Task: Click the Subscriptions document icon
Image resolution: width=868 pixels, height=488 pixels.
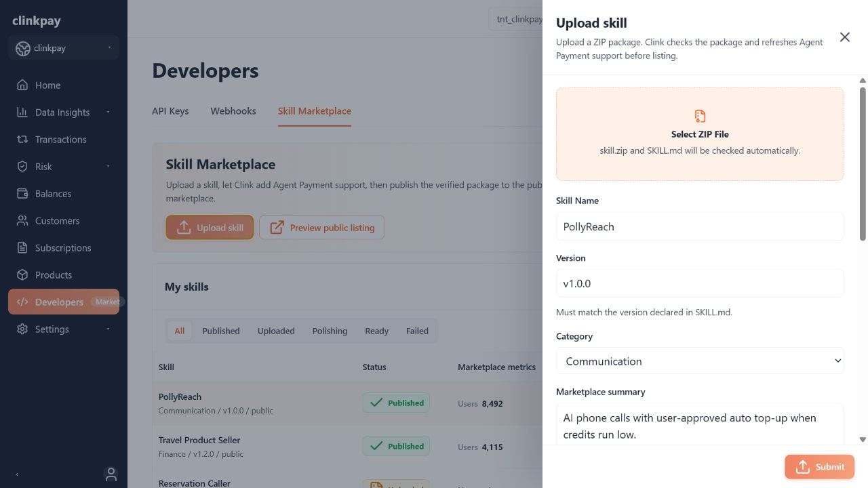Action: click(x=22, y=248)
